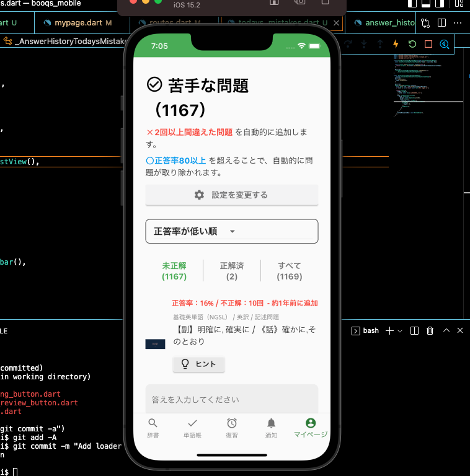470x476 pixels.
Task: Toggle VS Code bottom panel layout icon
Action: [x=426, y=3]
